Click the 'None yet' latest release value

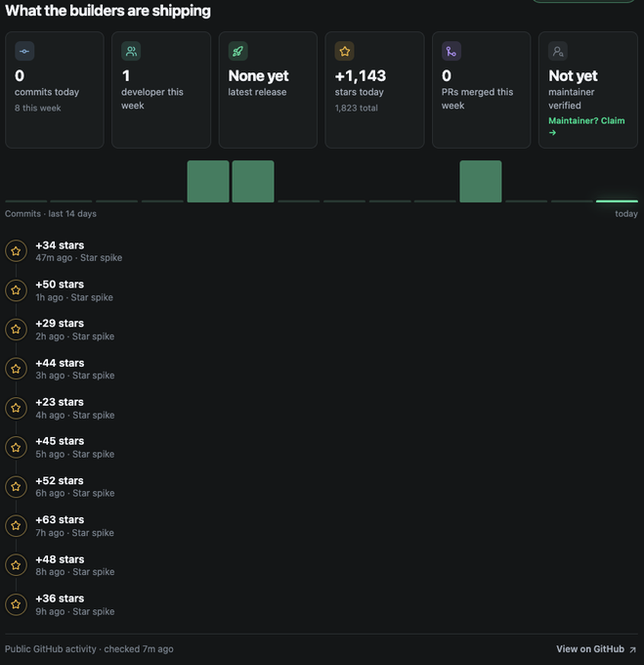(x=258, y=76)
